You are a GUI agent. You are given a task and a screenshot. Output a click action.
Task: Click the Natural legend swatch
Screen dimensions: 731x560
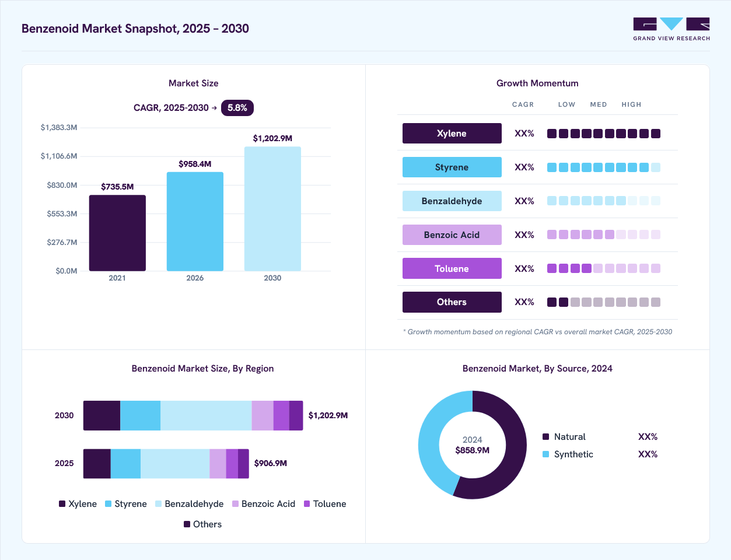pyautogui.click(x=546, y=437)
